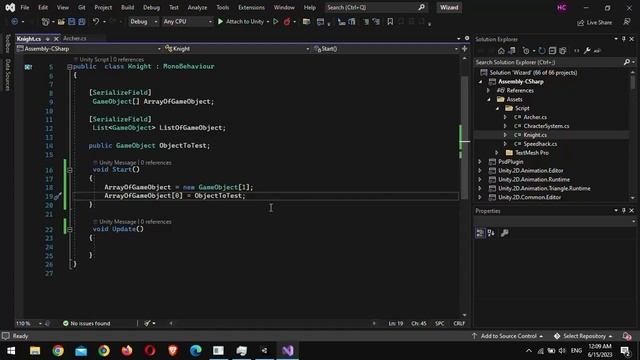Click the Live Share icon
Screen dimensions: 640x360
click(x=594, y=22)
